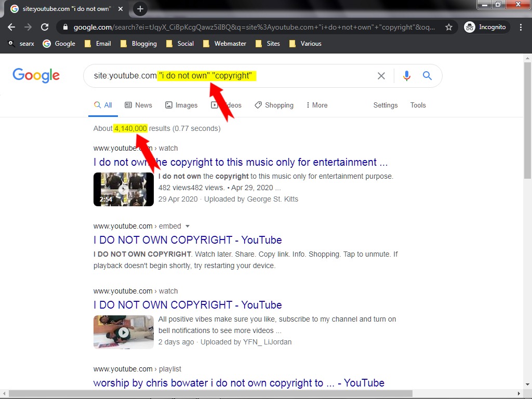Click '2 days ago · Uploaded by YFN_ LiJordan'
The height and width of the screenshot is (399, 532).
point(225,342)
